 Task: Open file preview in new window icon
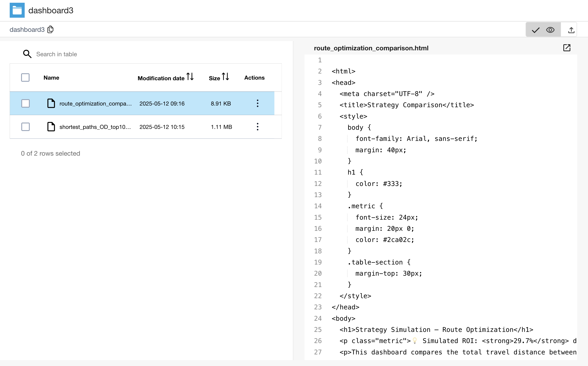tap(567, 48)
